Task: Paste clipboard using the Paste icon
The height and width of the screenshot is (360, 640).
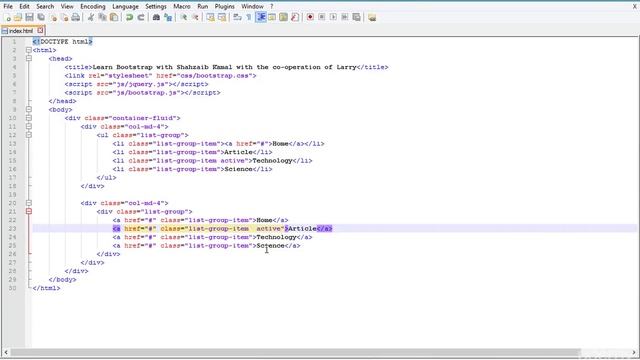Action: click(114, 17)
